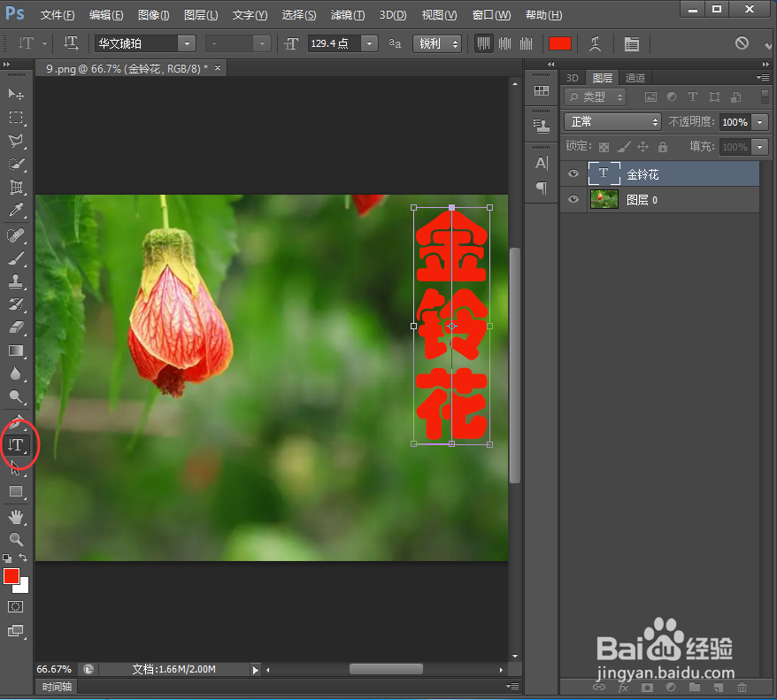Switch to the 3D panel tab

573,78
